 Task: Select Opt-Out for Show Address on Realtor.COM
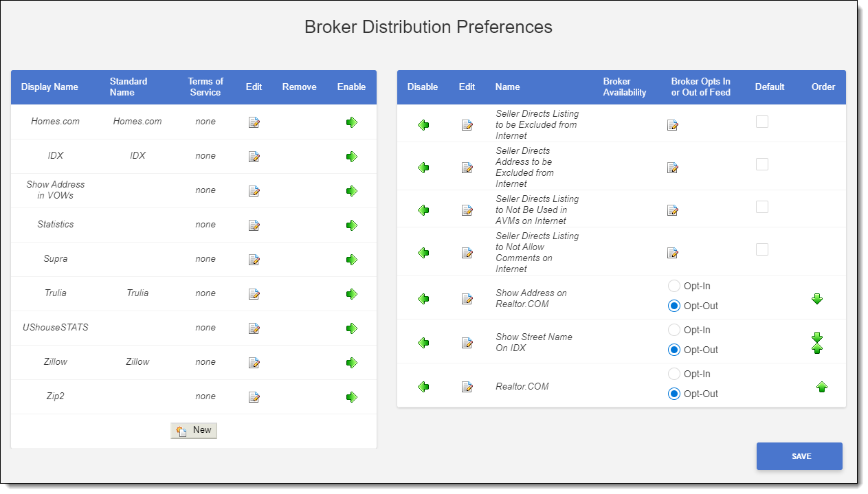[674, 306]
